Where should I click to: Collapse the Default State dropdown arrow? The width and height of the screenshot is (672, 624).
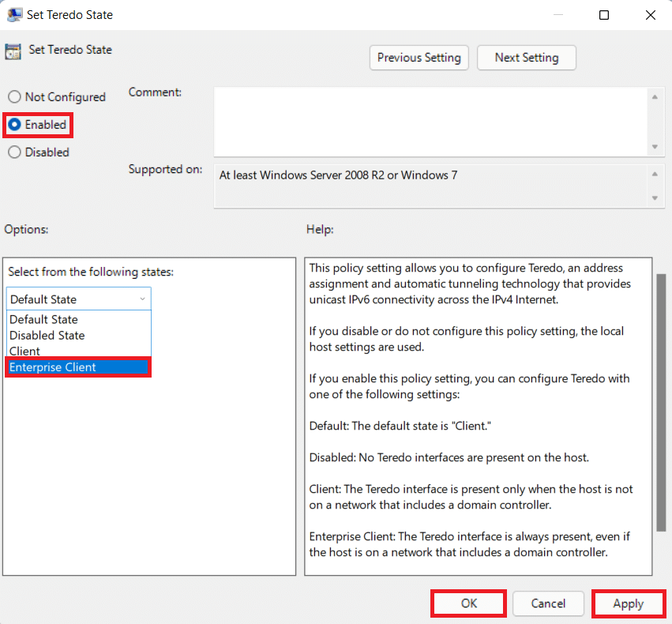click(x=142, y=299)
